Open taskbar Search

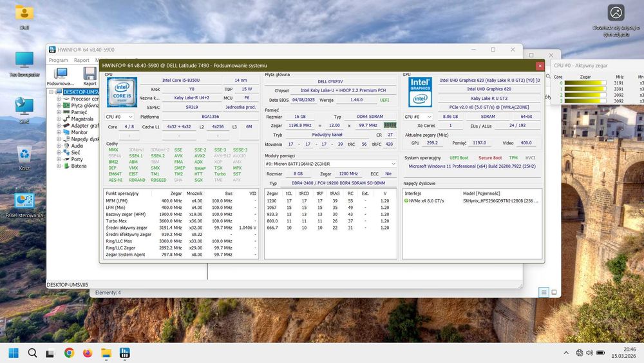point(32,353)
